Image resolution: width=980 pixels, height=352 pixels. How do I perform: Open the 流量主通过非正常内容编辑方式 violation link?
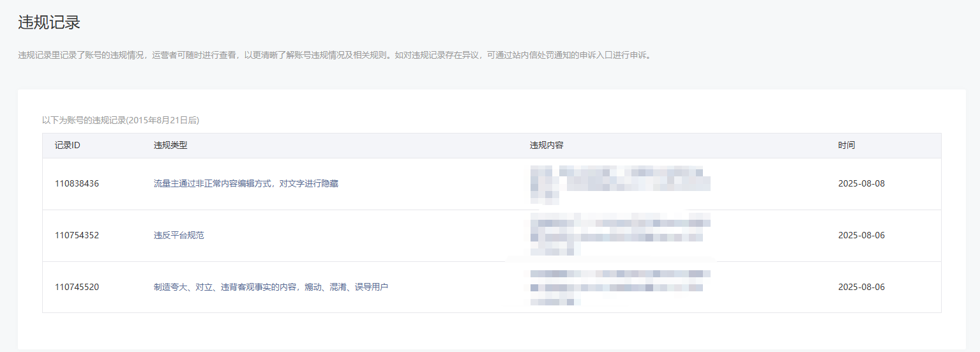coord(246,184)
